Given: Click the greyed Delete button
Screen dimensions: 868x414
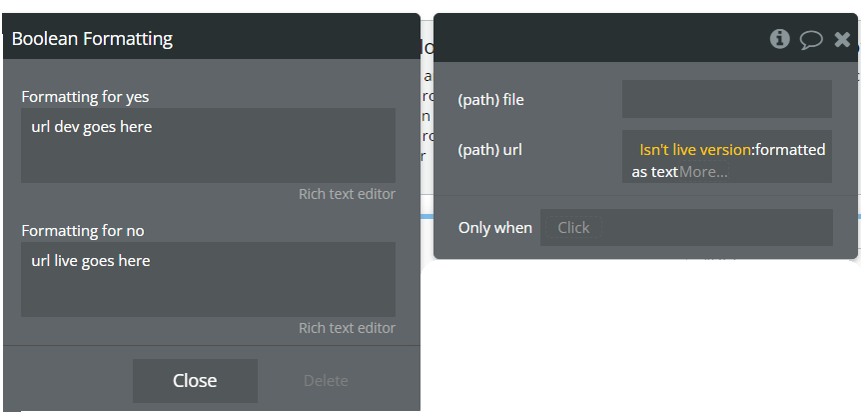Looking at the screenshot, I should point(326,380).
